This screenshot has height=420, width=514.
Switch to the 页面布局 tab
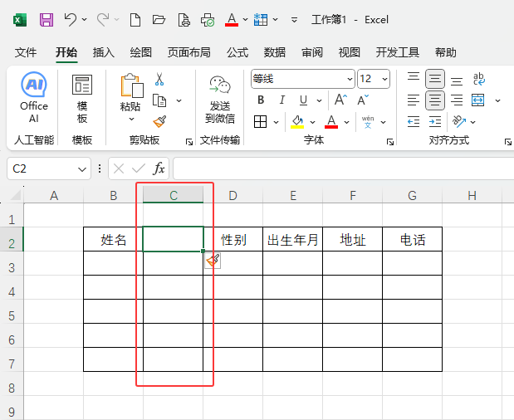pyautogui.click(x=188, y=52)
